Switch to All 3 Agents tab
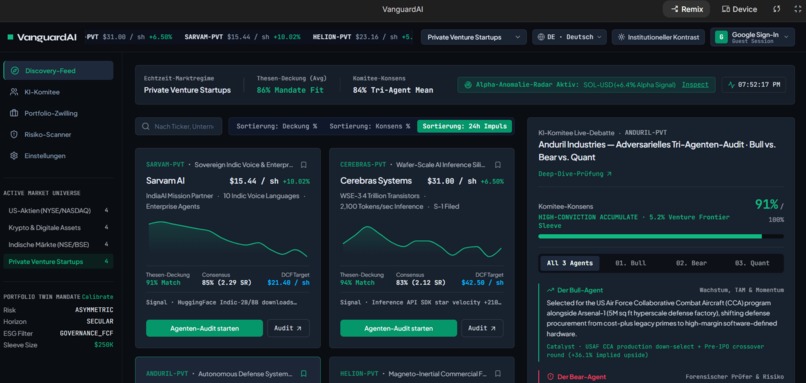 [x=569, y=263]
